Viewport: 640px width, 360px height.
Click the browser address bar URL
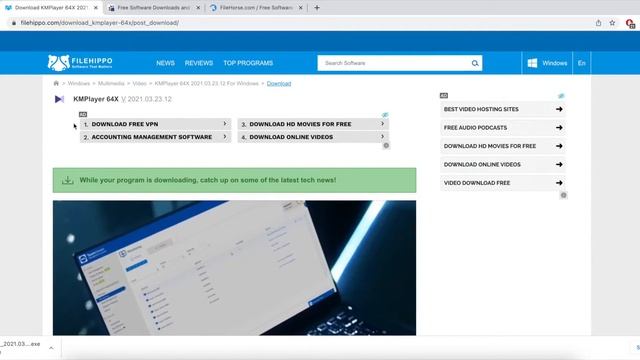[x=100, y=23]
